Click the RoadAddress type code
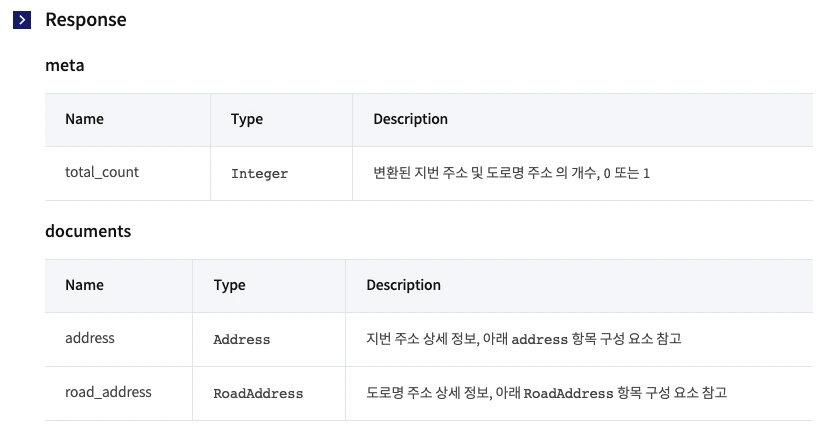Screen dimensions: 834x432 point(258,393)
